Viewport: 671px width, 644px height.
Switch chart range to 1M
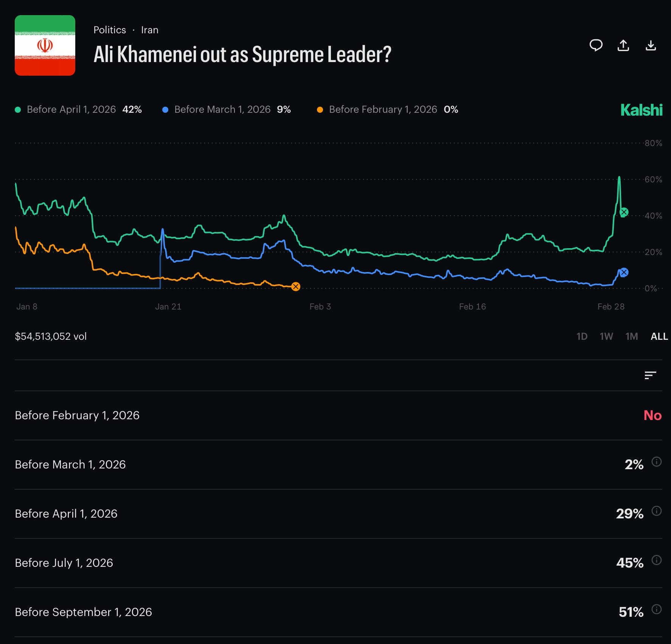pyautogui.click(x=632, y=336)
